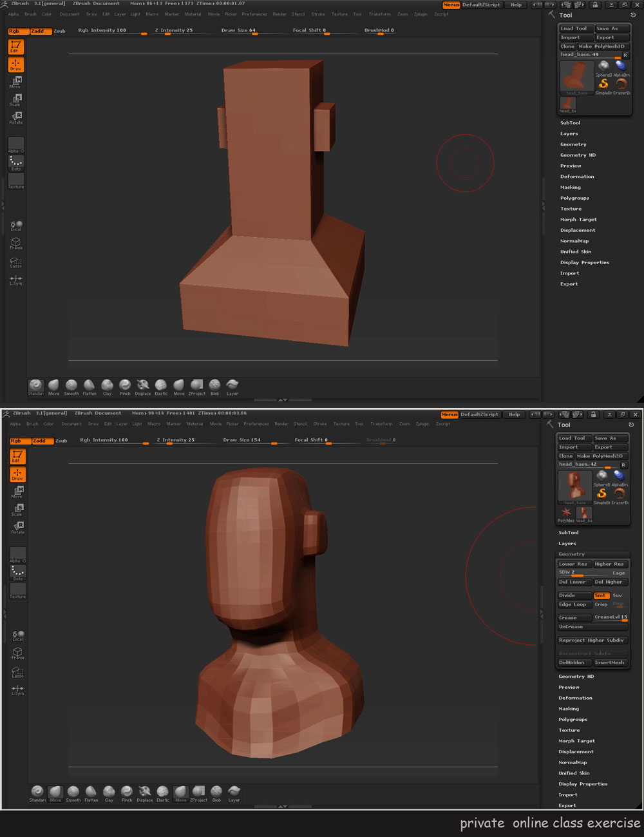The height and width of the screenshot is (837, 644).
Task: Select the PolyMesh star tool thumbnail
Action: (x=565, y=514)
